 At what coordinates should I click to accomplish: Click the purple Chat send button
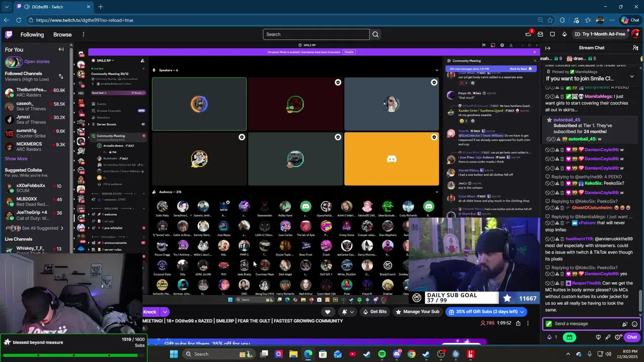click(632, 337)
